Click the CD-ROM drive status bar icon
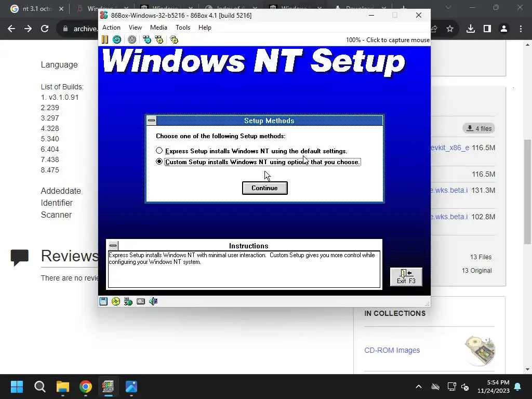This screenshot has height=399, width=532. pos(116,301)
